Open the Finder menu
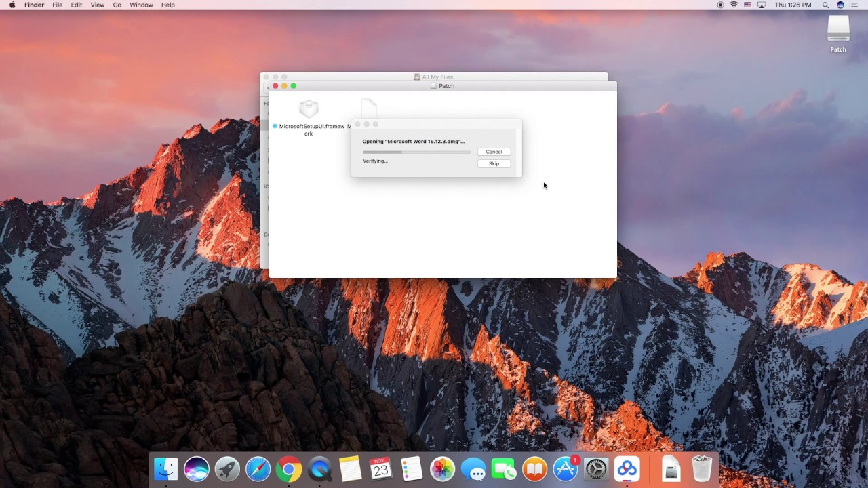Screen dimensions: 868x488 (x=34, y=5)
